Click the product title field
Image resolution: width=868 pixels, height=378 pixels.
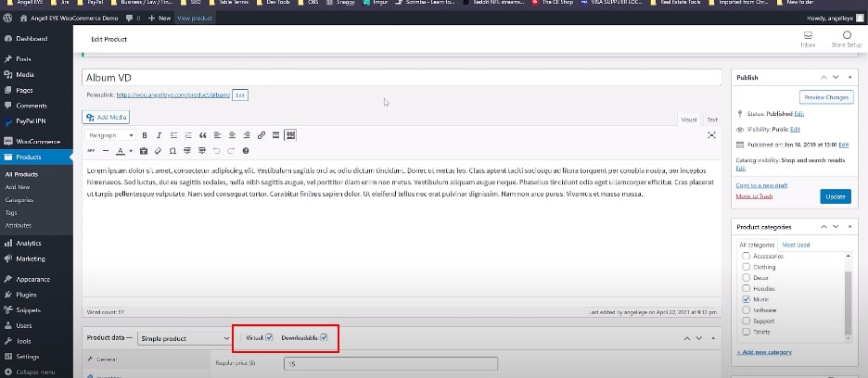402,78
